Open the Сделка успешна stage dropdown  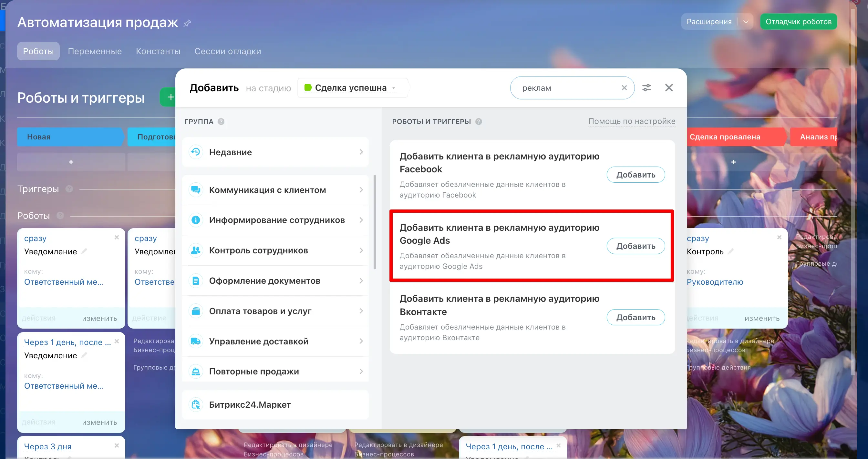pyautogui.click(x=350, y=88)
